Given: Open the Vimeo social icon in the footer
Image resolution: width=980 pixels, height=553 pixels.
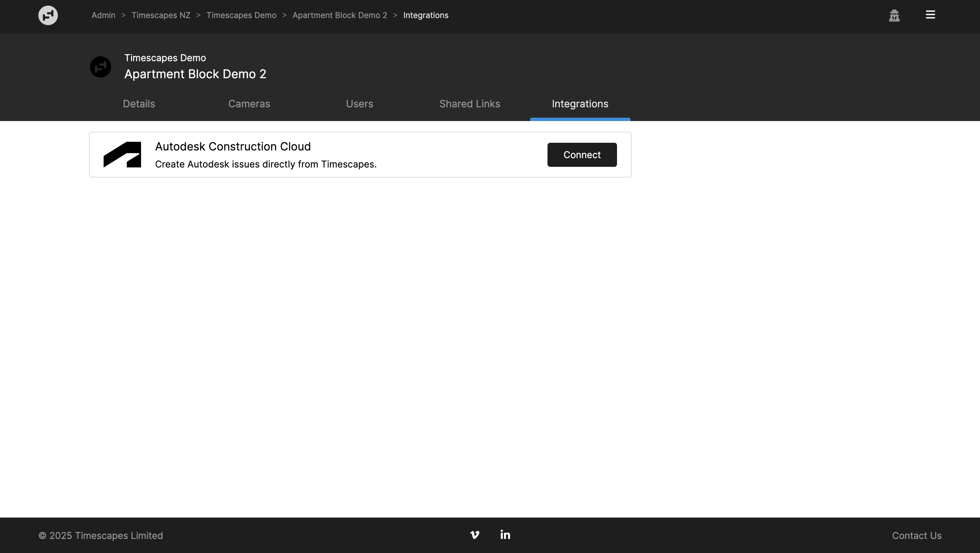Looking at the screenshot, I should (x=474, y=535).
